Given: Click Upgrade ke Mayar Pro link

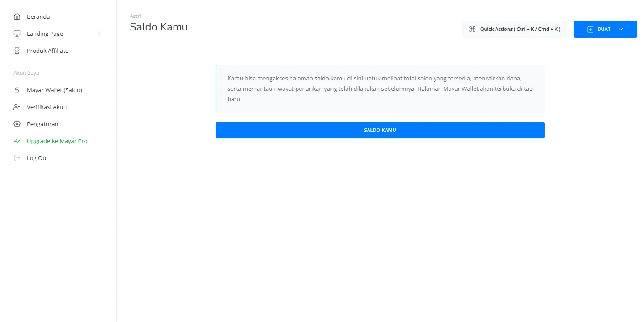Looking at the screenshot, I should click(57, 141).
